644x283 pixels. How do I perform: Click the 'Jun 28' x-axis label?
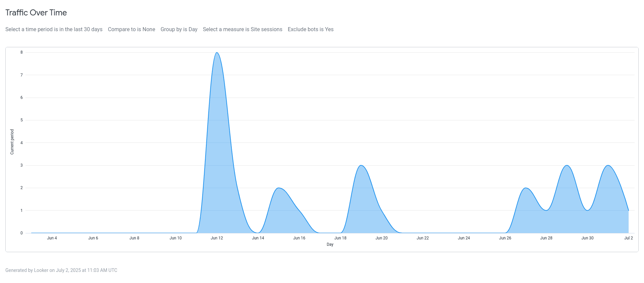[x=546, y=238]
